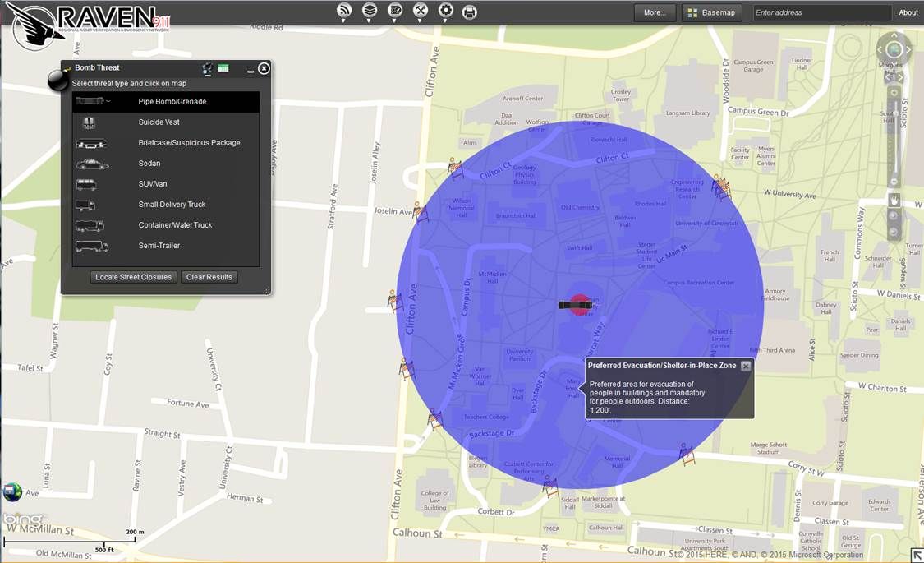Pan map east with compass right arrow

pos(908,50)
